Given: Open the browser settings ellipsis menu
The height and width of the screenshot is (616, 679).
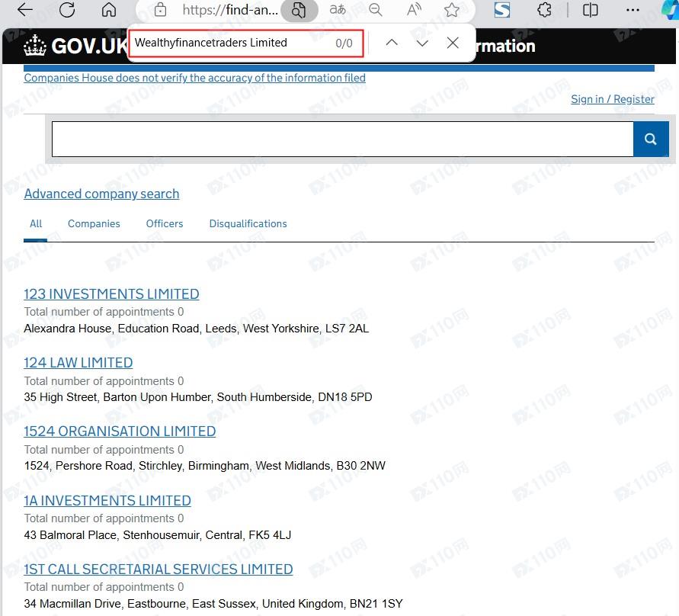Looking at the screenshot, I should click(x=633, y=10).
